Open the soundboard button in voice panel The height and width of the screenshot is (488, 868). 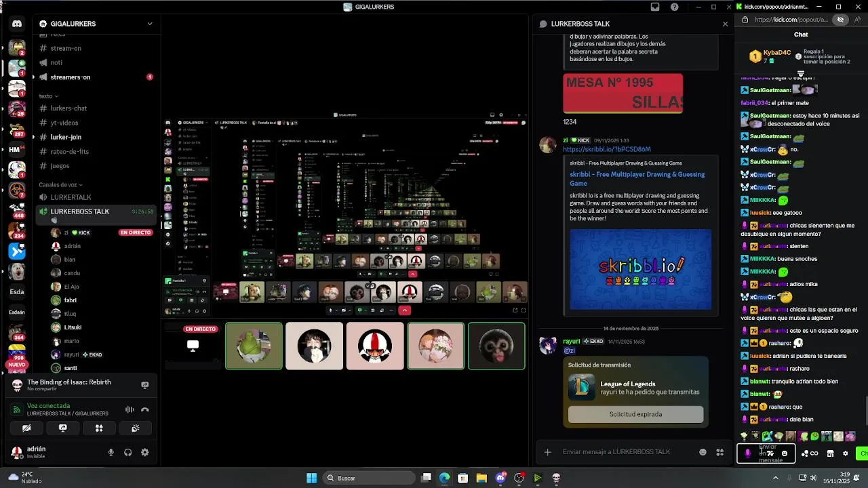pyautogui.click(x=136, y=428)
